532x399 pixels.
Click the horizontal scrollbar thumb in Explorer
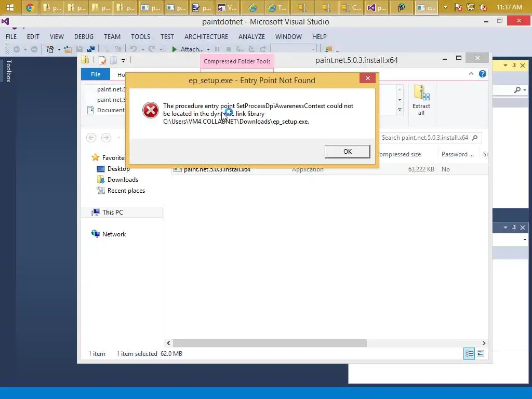click(x=270, y=343)
